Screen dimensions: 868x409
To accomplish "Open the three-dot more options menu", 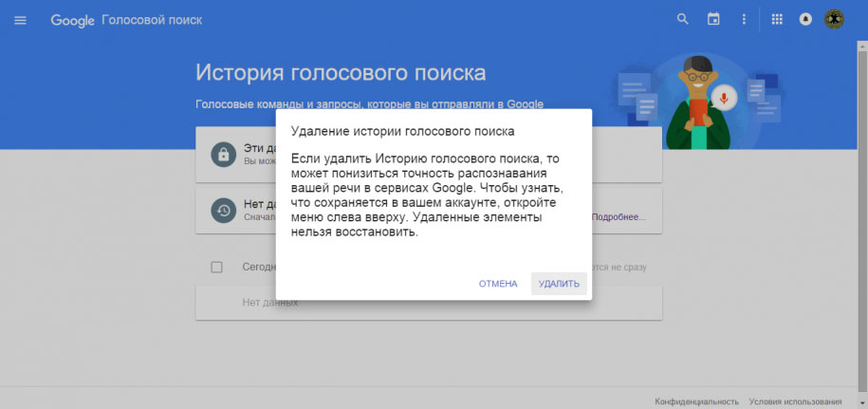I will tap(744, 19).
